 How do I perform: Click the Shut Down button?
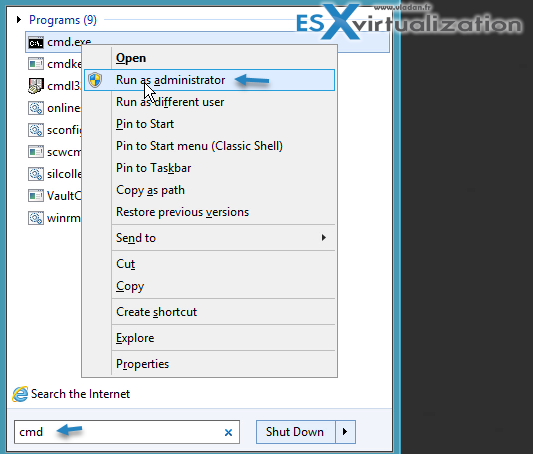pos(295,432)
